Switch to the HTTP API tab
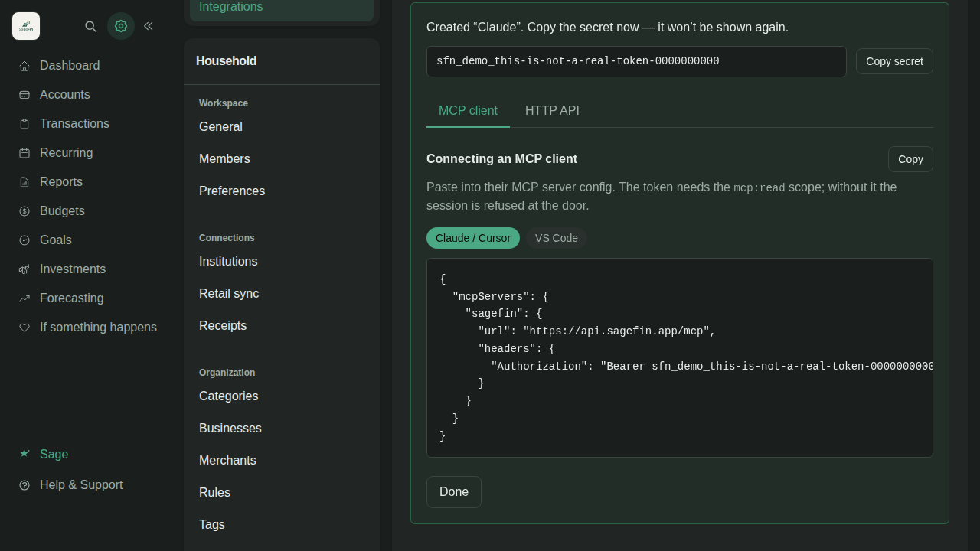The image size is (980, 551). pos(552,111)
